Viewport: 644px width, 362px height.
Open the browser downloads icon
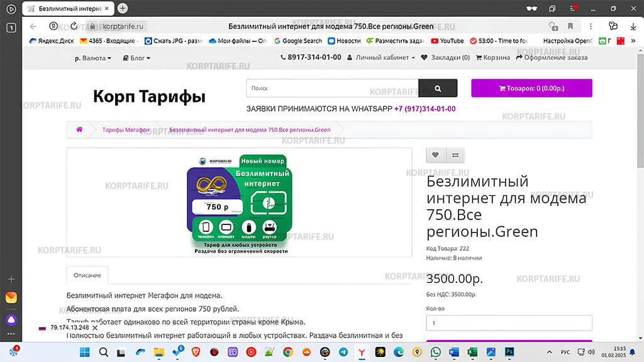click(x=633, y=26)
